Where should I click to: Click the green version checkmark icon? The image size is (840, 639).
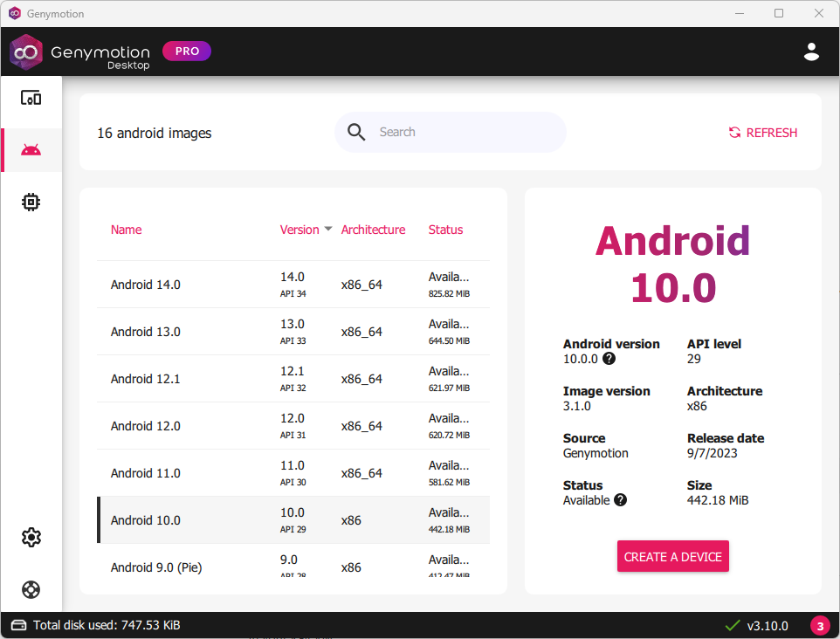tap(733, 625)
